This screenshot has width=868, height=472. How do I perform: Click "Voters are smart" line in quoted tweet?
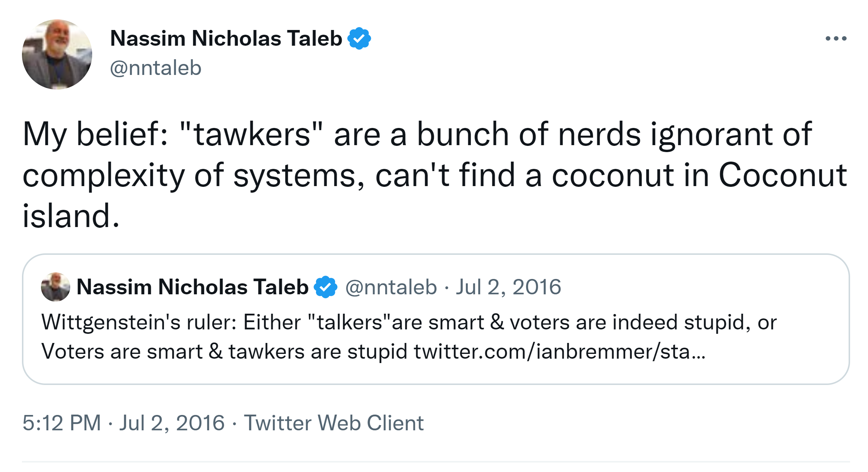pos(122,352)
